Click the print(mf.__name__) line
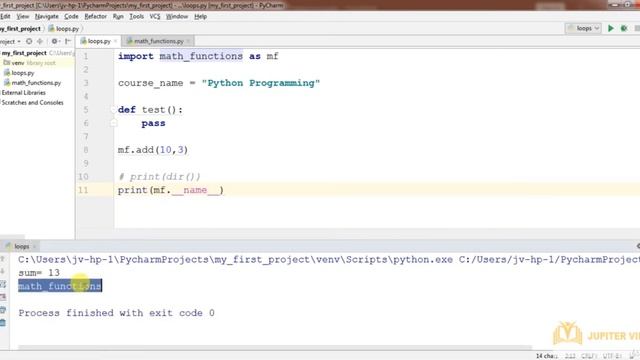Viewport: 640px width, 360px height. pyautogui.click(x=171, y=190)
